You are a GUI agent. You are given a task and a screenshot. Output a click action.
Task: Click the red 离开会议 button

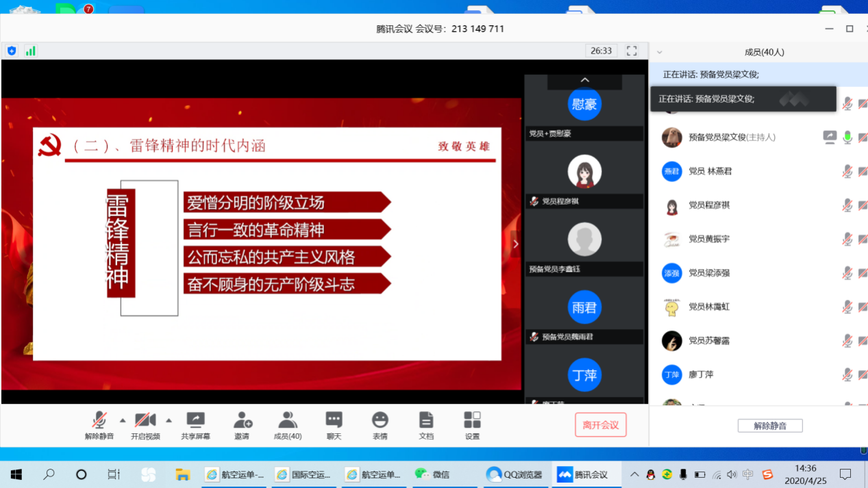[600, 425]
